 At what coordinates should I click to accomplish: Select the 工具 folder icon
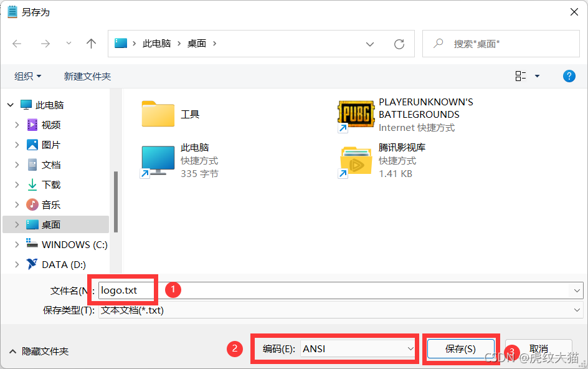click(158, 113)
